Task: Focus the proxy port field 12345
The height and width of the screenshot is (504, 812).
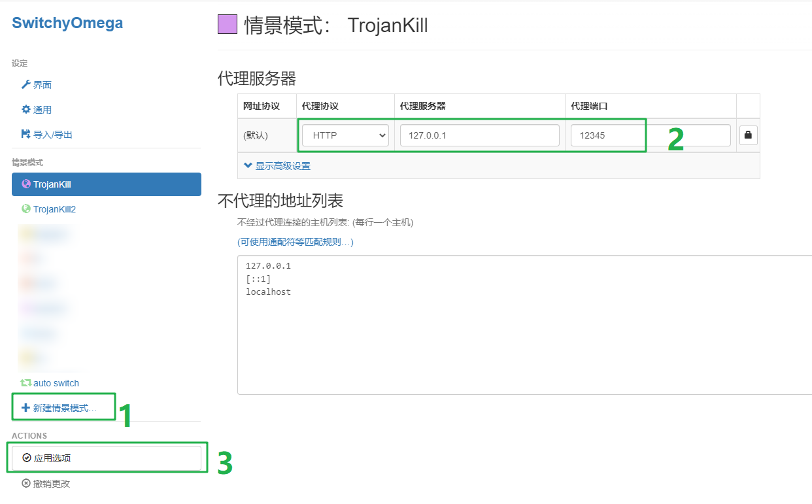Action: (x=651, y=135)
